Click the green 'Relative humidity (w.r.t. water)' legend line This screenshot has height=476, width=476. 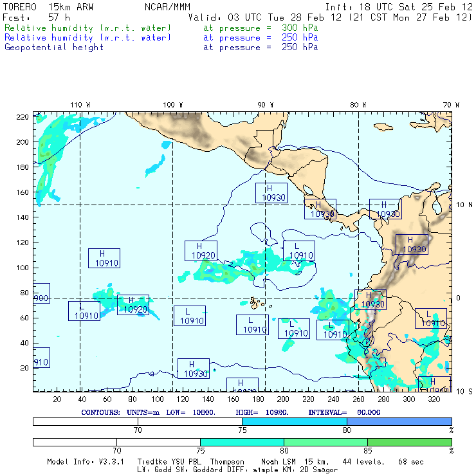coord(87,28)
